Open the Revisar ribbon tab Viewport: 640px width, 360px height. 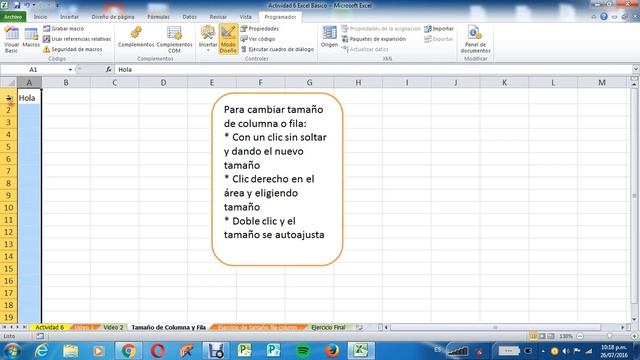(x=218, y=17)
